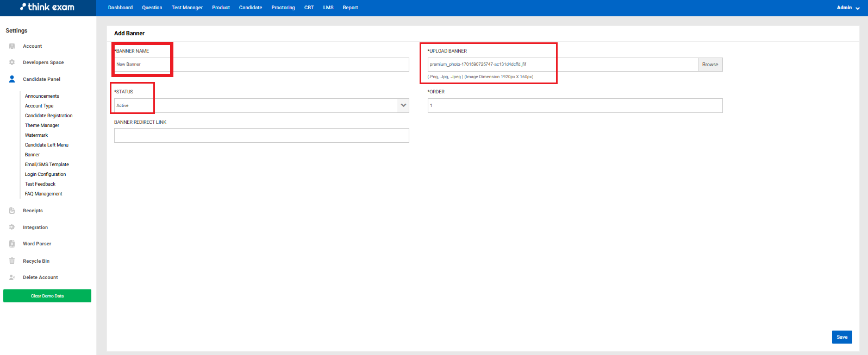Expand the Admin user menu
Viewport: 868px width, 355px height.
coord(848,8)
